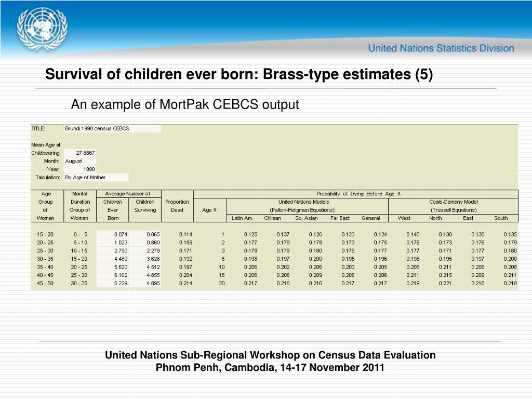
Task: Click the 'Childbearing:' label
Action: click(x=46, y=153)
